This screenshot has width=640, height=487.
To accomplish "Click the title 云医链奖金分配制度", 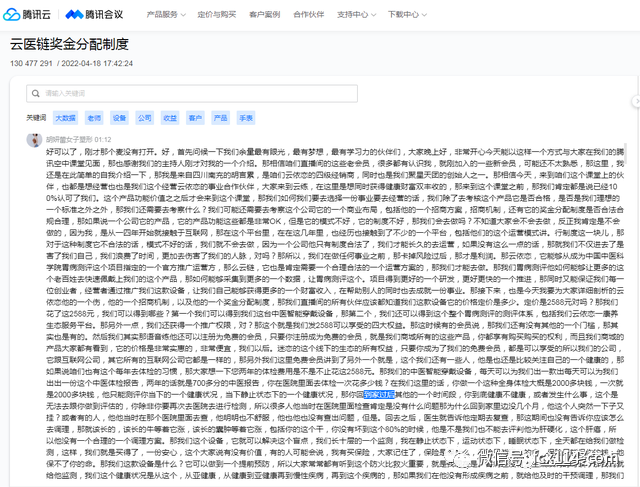I will tap(69, 44).
